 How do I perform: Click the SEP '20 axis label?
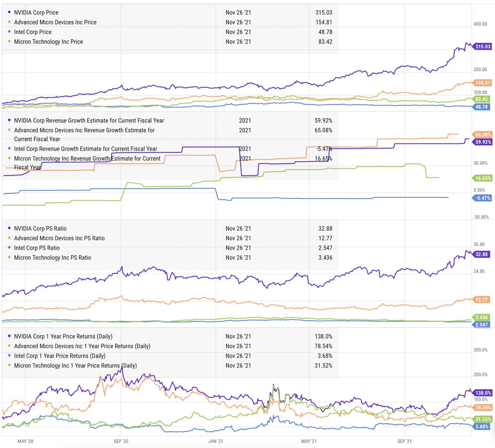[120, 441]
